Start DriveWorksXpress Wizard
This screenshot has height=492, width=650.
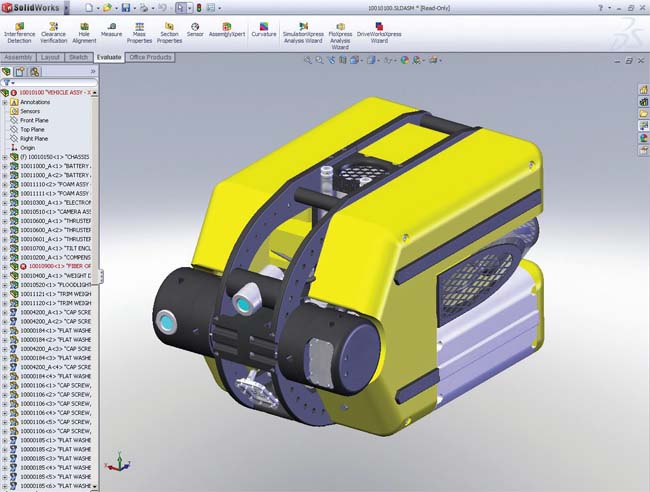point(379,33)
